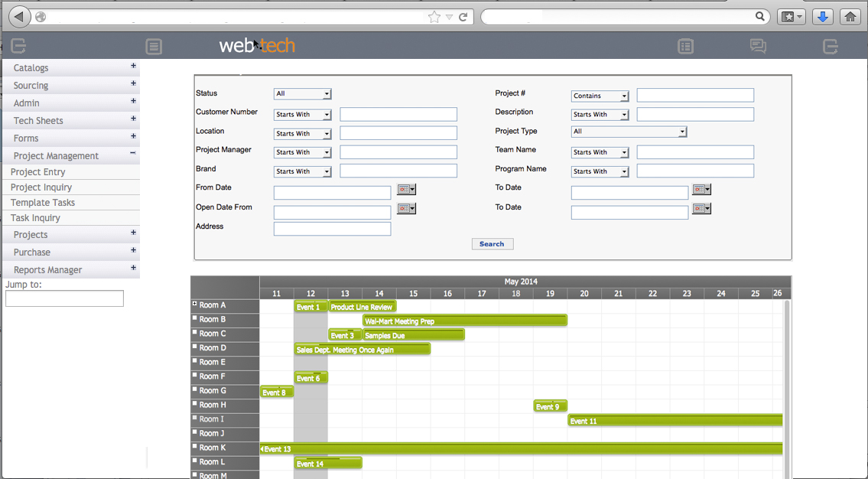Select the Wal-Mart Meeting Prep event
The width and height of the screenshot is (868, 479).
tap(465, 321)
